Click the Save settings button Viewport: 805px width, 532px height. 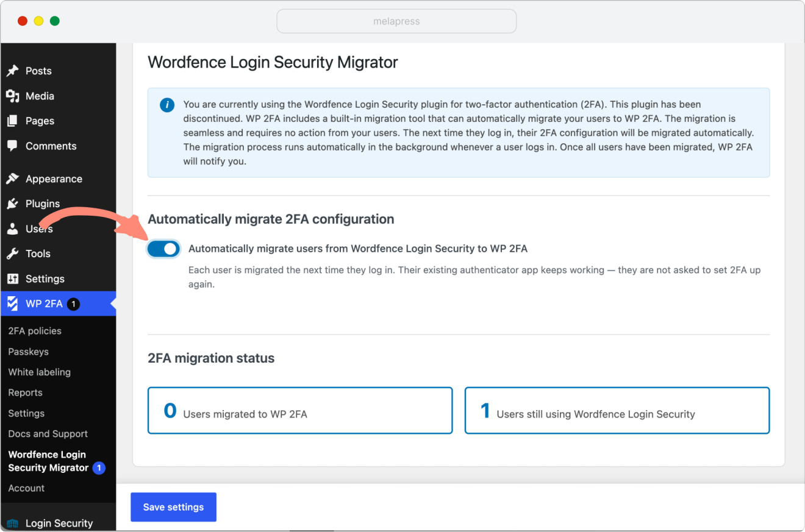173,507
